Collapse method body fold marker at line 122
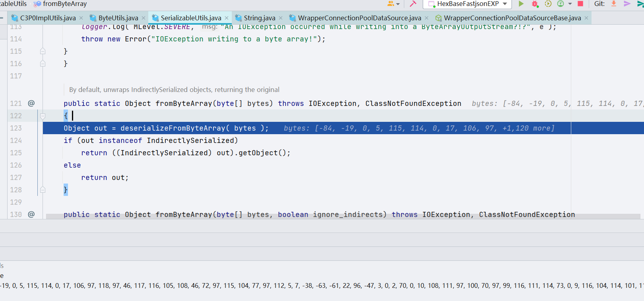Image resolution: width=644 pixels, height=301 pixels. 43,116
